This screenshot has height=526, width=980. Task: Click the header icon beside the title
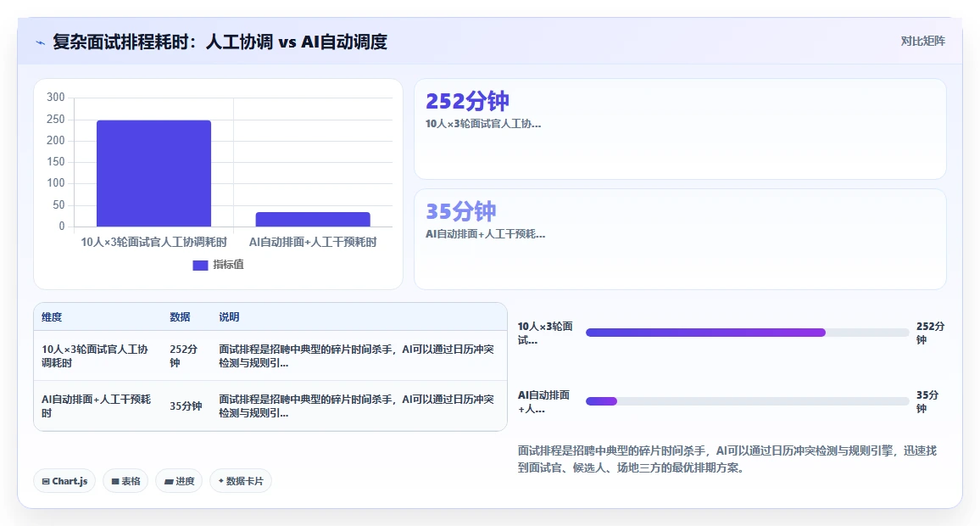(41, 42)
